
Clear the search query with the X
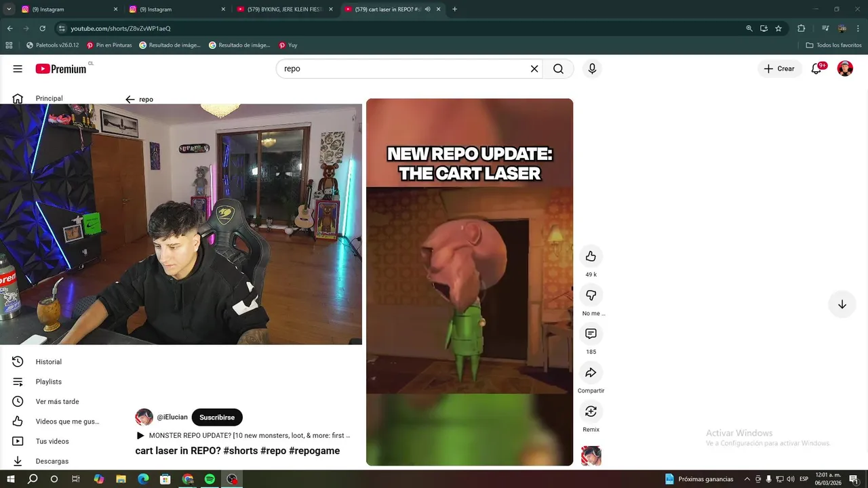pos(534,68)
